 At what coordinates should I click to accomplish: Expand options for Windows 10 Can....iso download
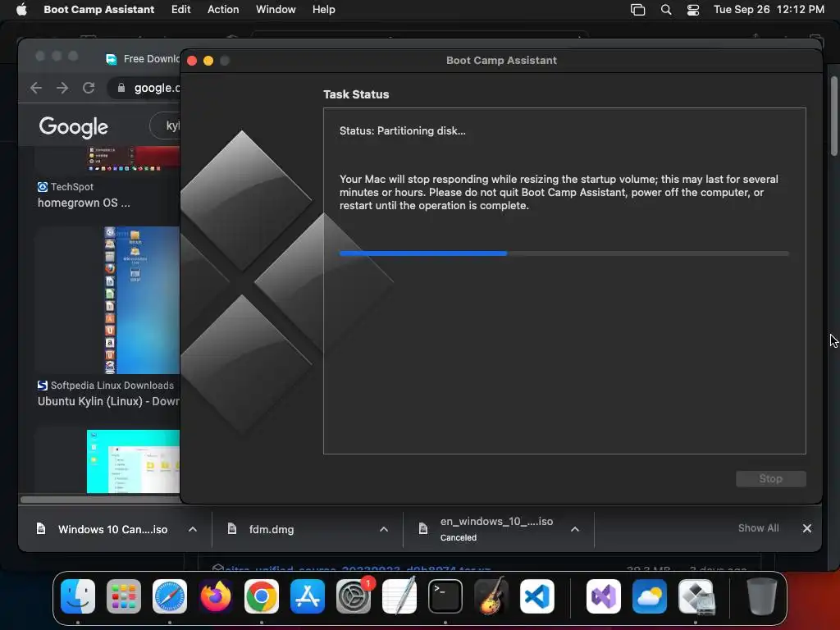click(x=193, y=529)
